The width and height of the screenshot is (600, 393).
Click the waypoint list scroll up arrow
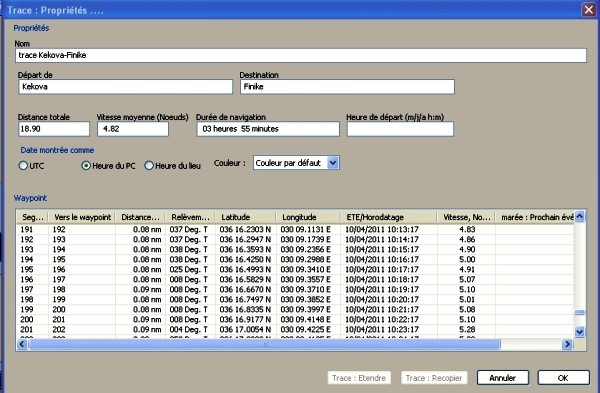pyautogui.click(x=580, y=217)
